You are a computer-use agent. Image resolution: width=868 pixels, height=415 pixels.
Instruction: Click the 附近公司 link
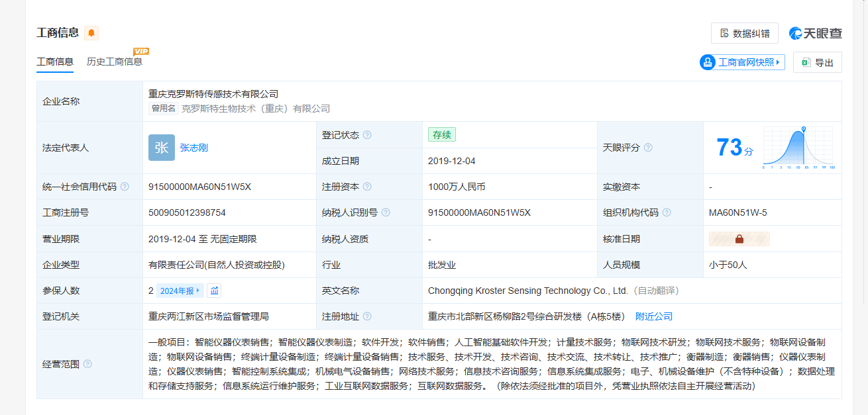(x=653, y=316)
